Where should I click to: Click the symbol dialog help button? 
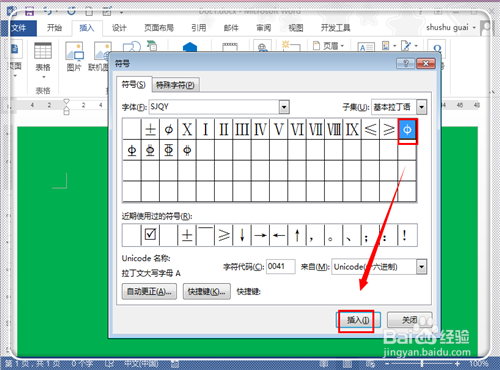click(406, 63)
